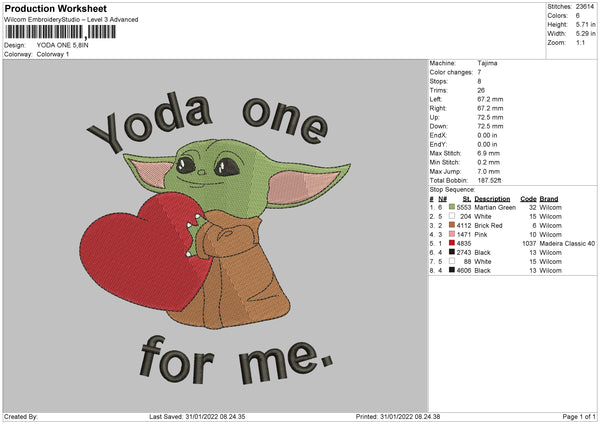Select the "Brick Red" description text
The image size is (600, 424).
(x=488, y=225)
